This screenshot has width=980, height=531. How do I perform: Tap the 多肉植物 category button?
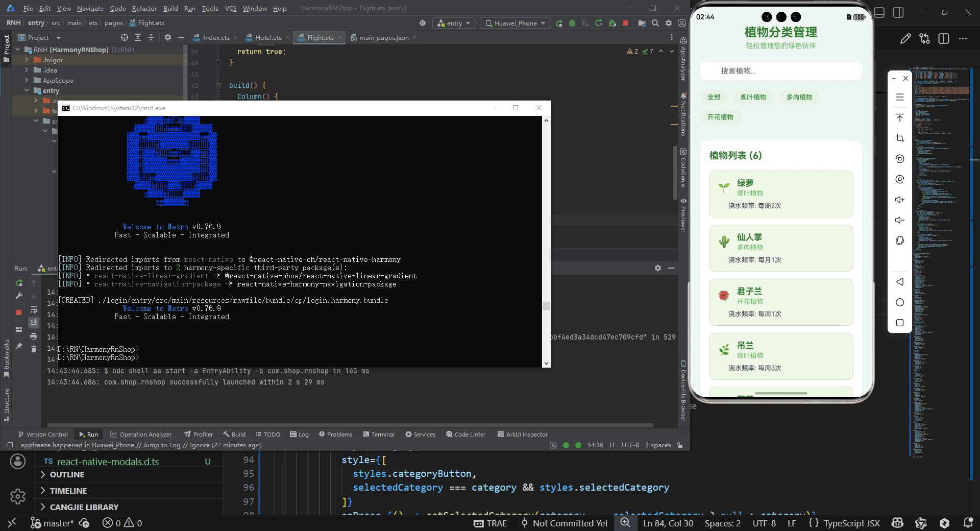pos(799,97)
